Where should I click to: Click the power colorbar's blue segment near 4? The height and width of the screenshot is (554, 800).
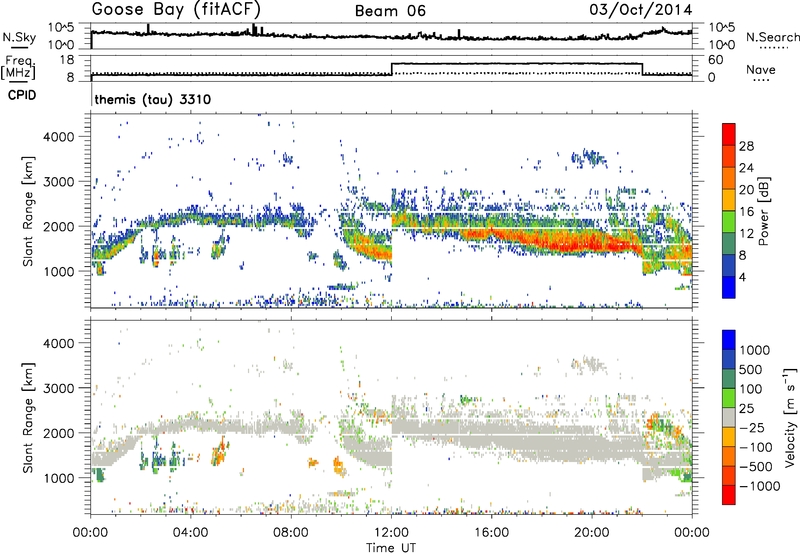tap(729, 287)
